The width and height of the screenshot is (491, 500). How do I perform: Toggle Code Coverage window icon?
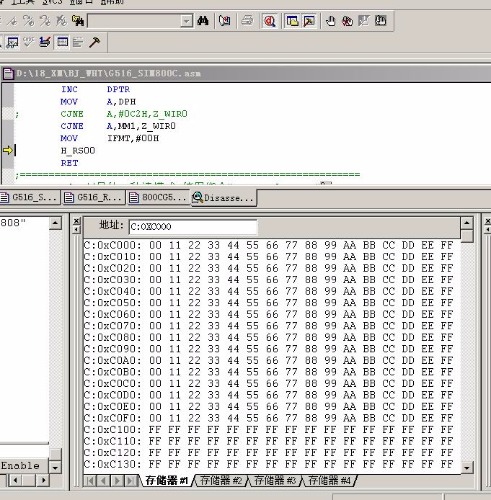pyautogui.click(x=29, y=42)
